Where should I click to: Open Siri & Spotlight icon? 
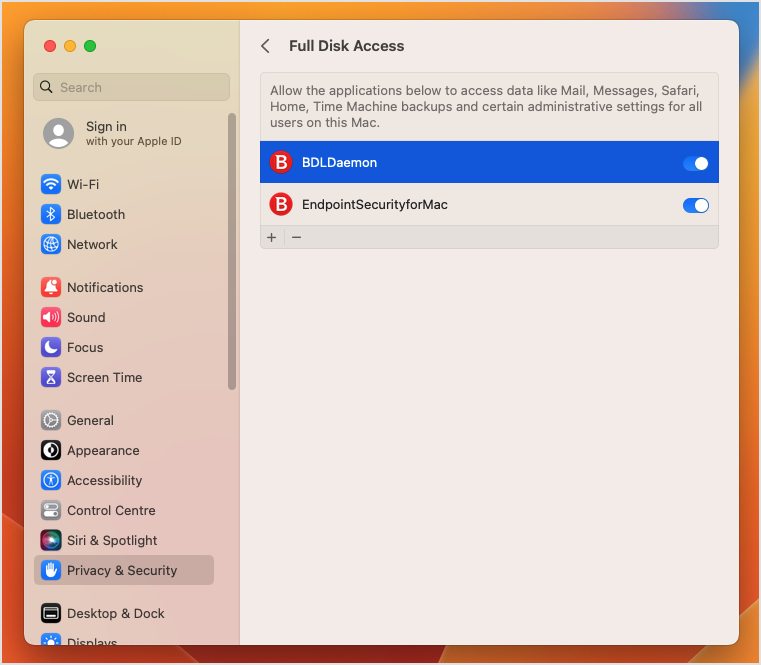click(x=51, y=540)
